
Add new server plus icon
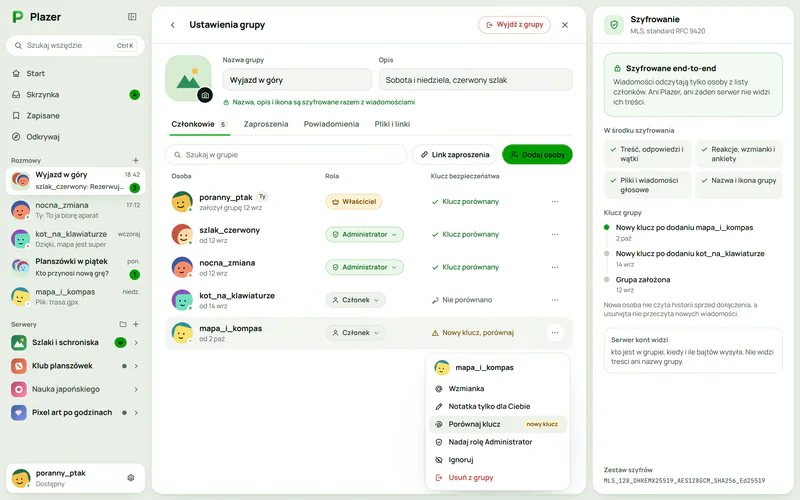pos(136,324)
